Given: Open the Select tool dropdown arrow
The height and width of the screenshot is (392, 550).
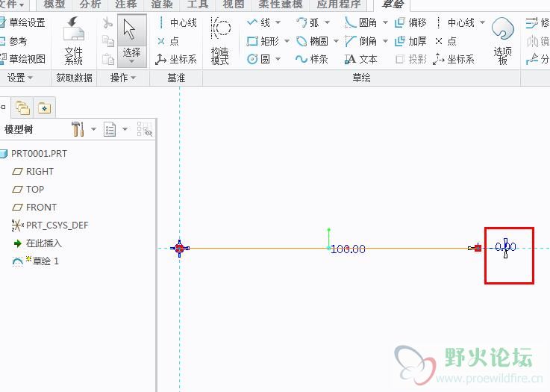Looking at the screenshot, I should pos(131,61).
